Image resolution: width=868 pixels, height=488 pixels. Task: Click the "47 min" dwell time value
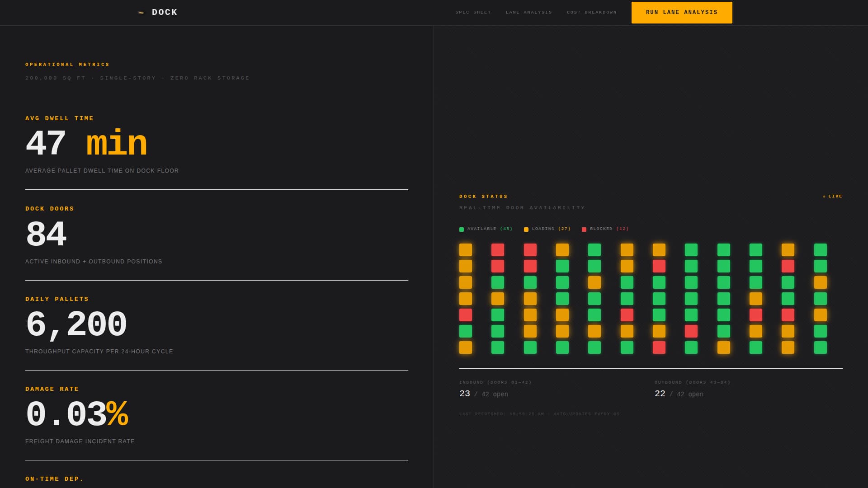click(86, 144)
